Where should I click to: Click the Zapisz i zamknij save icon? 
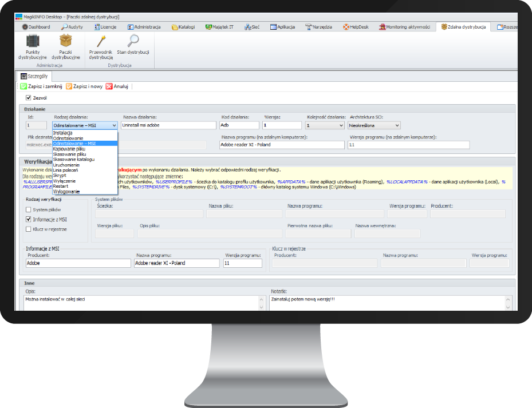coord(23,86)
